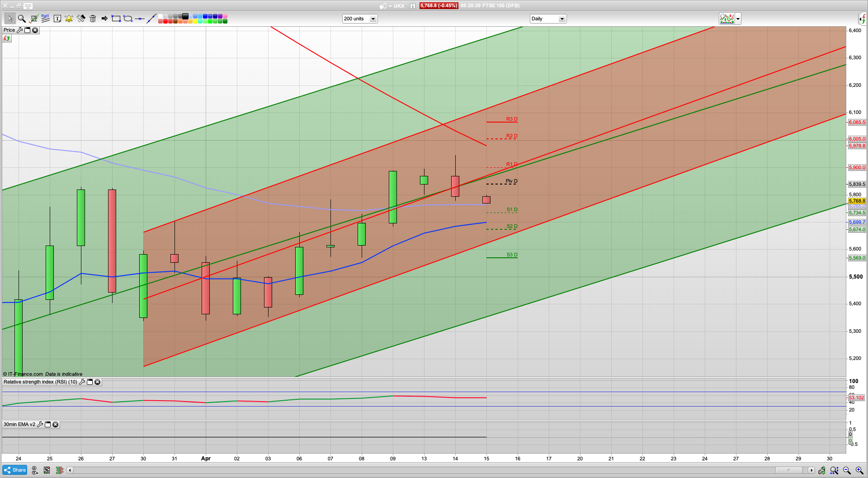Viewport: 868px width, 478px height.
Task: Click the instrument info button beside UKX
Action: [412, 6]
